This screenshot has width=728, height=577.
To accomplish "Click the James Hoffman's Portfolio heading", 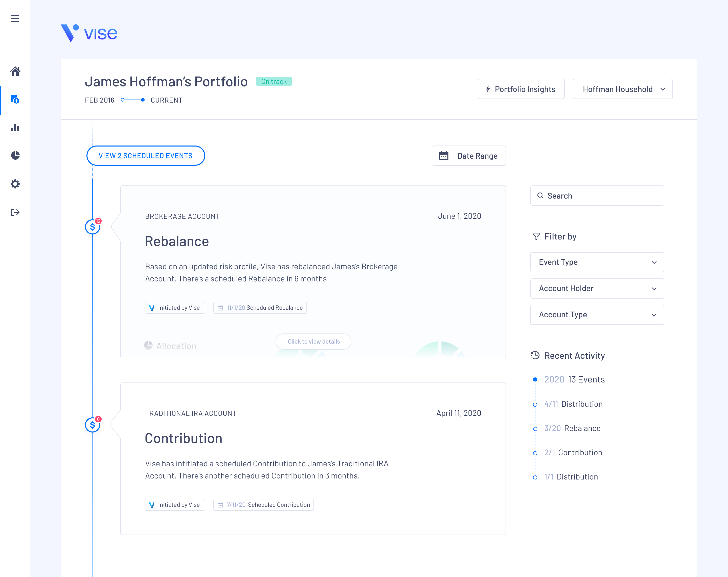I will point(166,82).
